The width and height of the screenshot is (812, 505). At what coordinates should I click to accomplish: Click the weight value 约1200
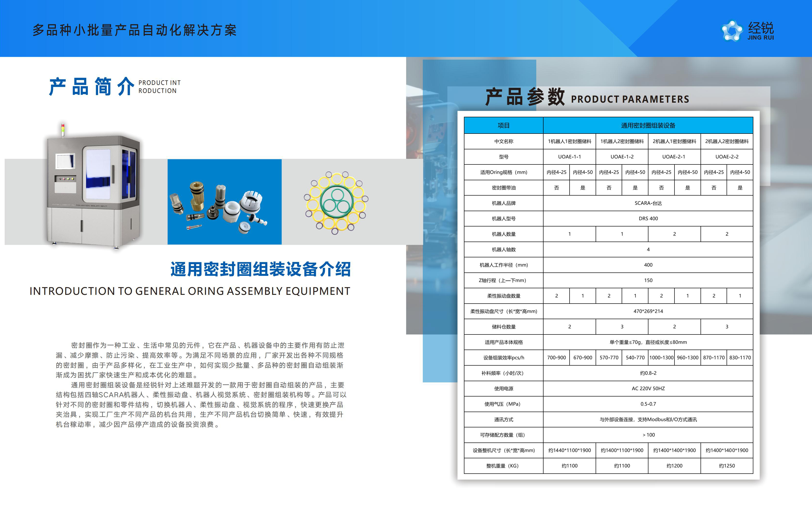click(674, 466)
